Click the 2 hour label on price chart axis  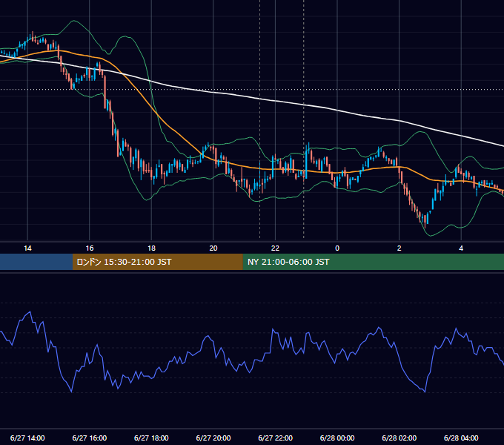click(399, 248)
